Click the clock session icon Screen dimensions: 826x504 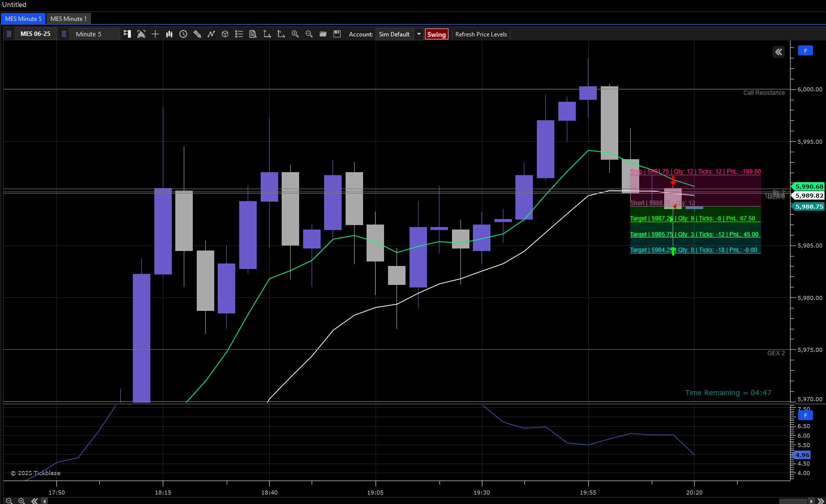183,34
